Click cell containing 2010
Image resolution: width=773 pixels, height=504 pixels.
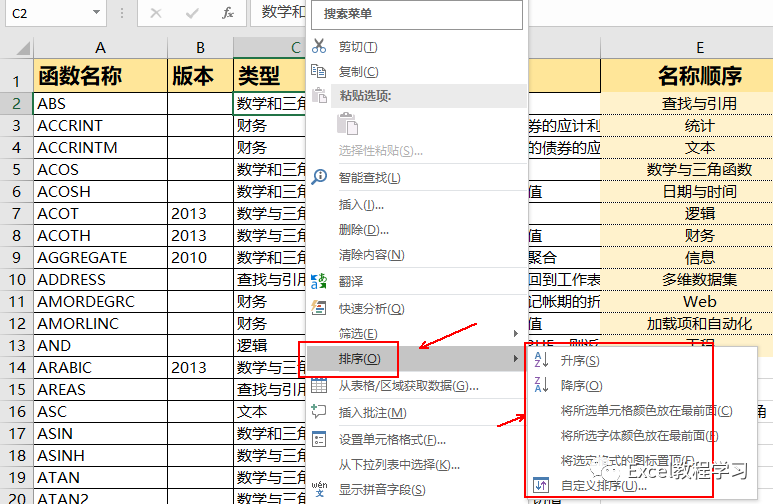(200, 258)
